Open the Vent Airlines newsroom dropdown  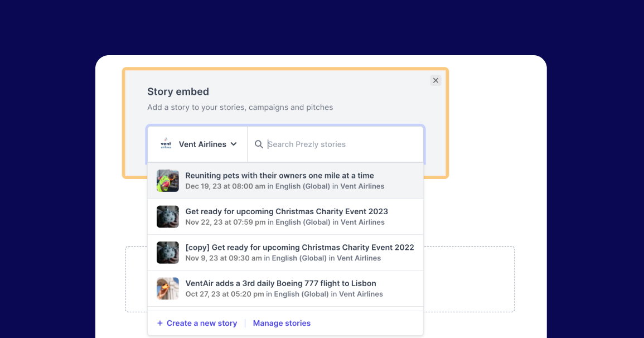(x=197, y=144)
